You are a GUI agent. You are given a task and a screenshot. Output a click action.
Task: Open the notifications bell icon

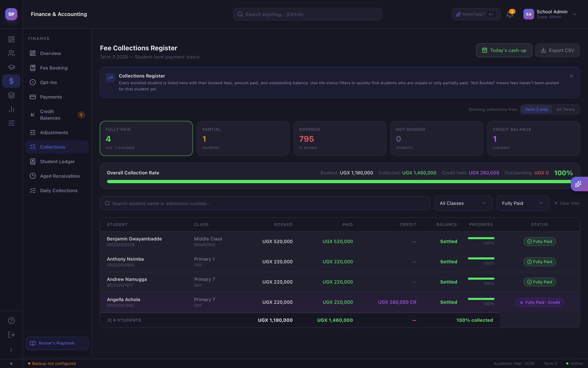point(510,14)
